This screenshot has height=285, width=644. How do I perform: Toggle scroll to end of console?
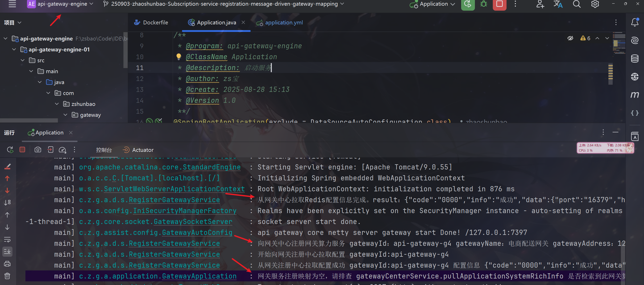[x=7, y=252]
